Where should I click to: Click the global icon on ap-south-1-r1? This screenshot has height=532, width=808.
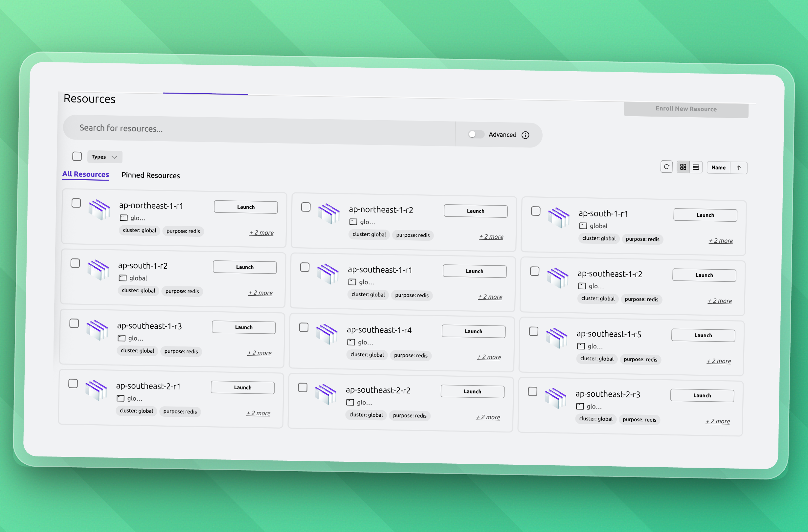point(583,225)
